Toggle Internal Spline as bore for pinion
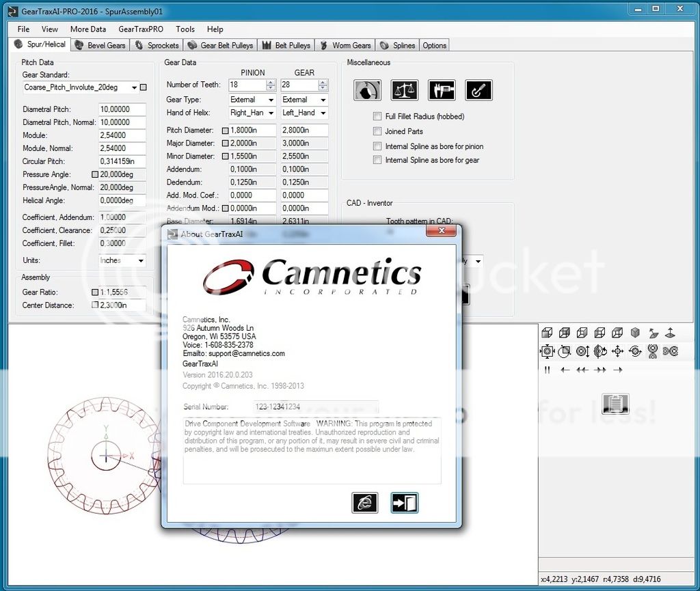The height and width of the screenshot is (591, 700). click(377, 146)
